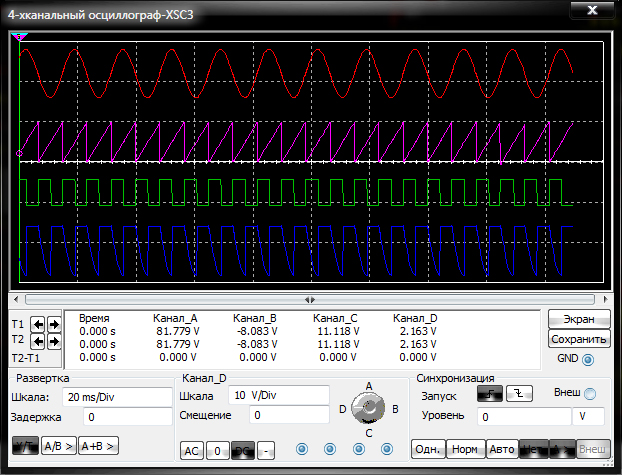Move cursor T2 right with its arrow
This screenshot has width=622, height=475.
point(54,341)
